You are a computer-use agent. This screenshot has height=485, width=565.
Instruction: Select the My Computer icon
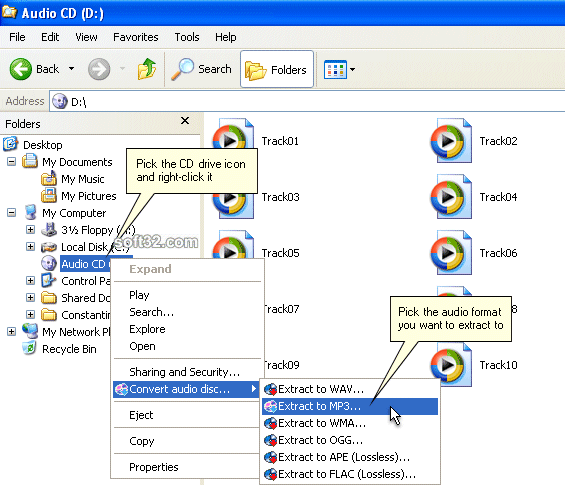[x=31, y=212]
